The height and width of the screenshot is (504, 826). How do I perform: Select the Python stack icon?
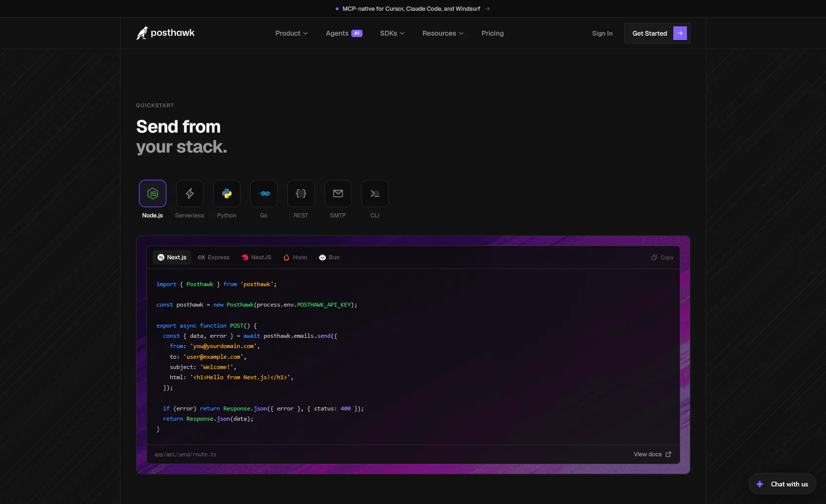(227, 194)
